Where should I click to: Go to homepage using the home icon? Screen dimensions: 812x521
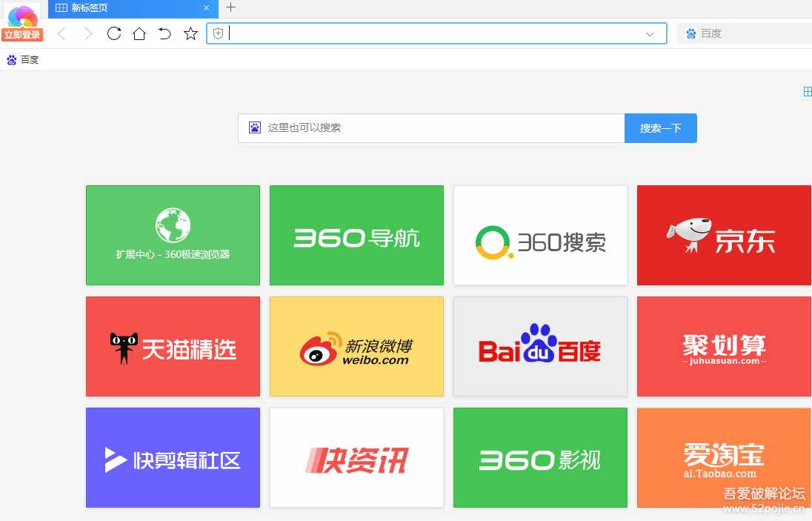[x=139, y=33]
